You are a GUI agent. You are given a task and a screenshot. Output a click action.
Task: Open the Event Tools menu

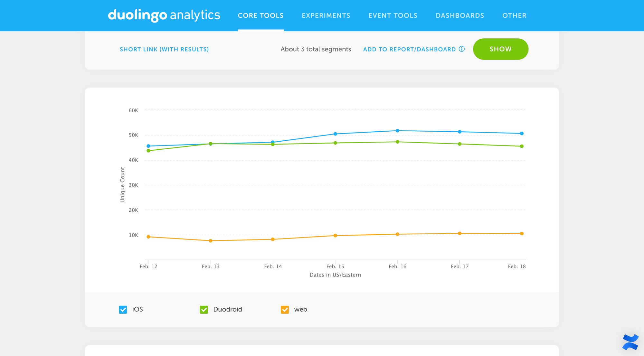(393, 15)
